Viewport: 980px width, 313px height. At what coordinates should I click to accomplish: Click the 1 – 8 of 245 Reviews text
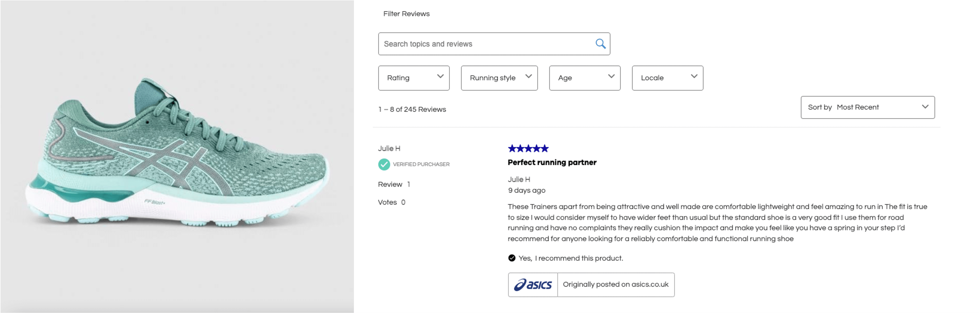(x=412, y=109)
